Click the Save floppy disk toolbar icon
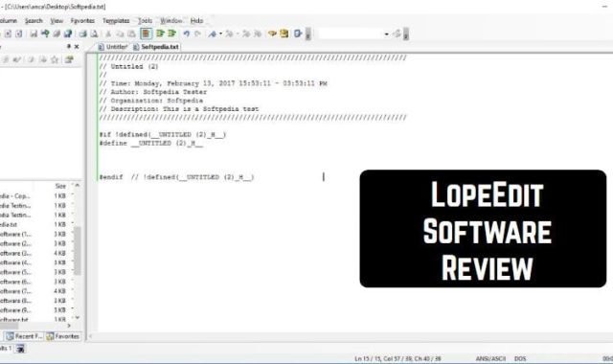Screen dimensions: 613x364 [x=34, y=34]
